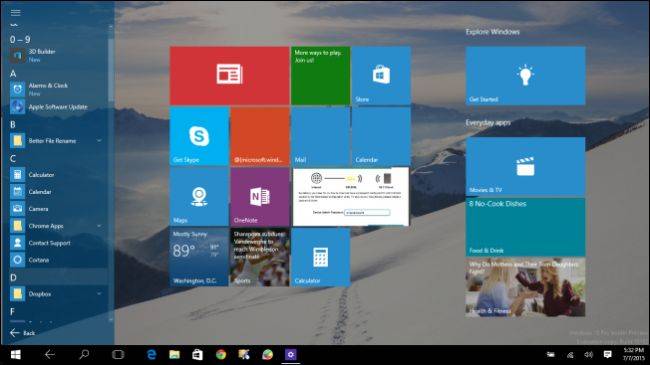Open the Weather tile for Washington, D.C.

[199, 257]
